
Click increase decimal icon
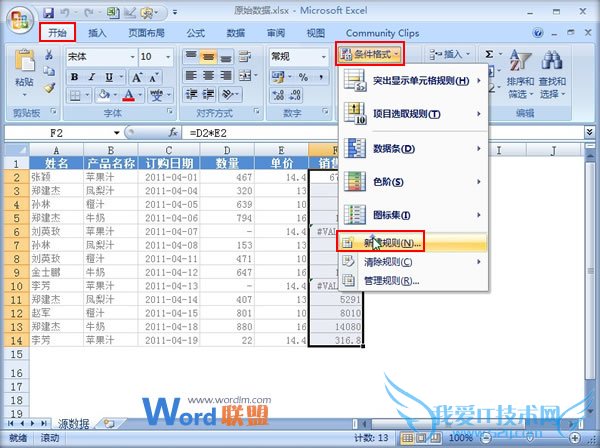click(x=278, y=95)
